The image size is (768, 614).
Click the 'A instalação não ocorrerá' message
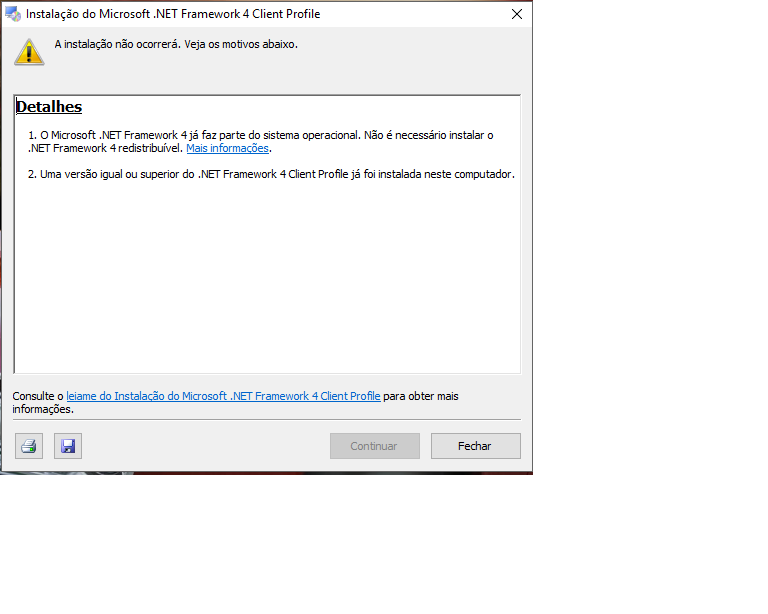[176, 44]
